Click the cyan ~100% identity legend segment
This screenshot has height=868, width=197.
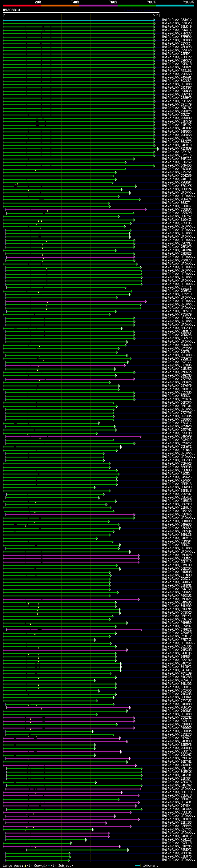click(x=175, y=6)
